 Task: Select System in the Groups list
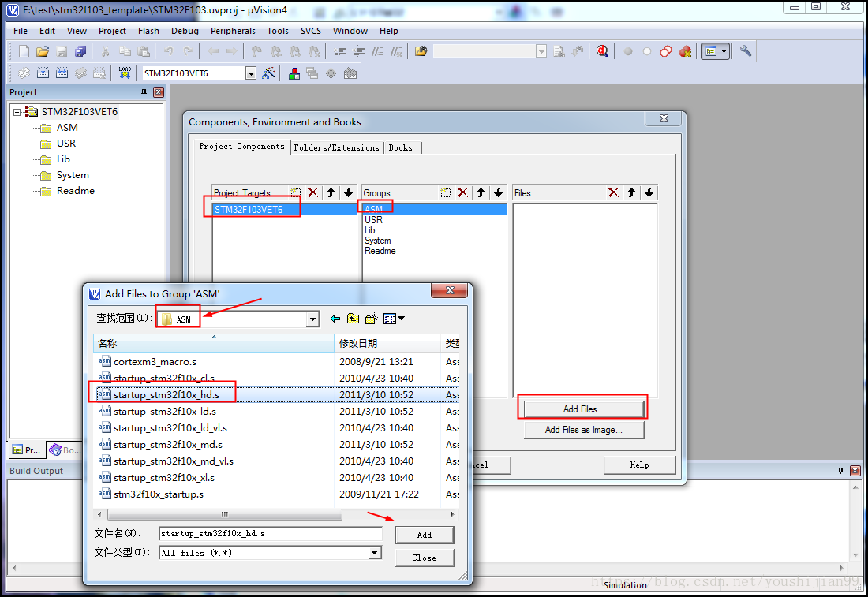point(377,241)
